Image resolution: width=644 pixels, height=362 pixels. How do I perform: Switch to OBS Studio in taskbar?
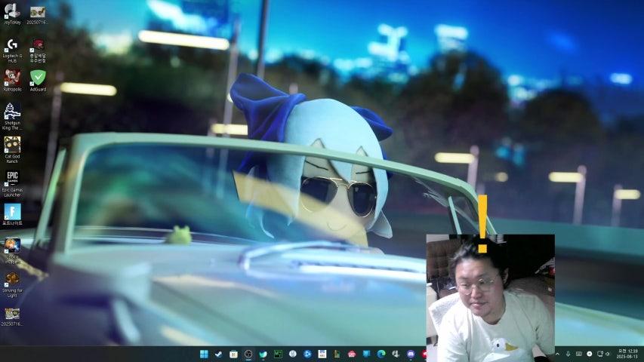click(x=248, y=354)
